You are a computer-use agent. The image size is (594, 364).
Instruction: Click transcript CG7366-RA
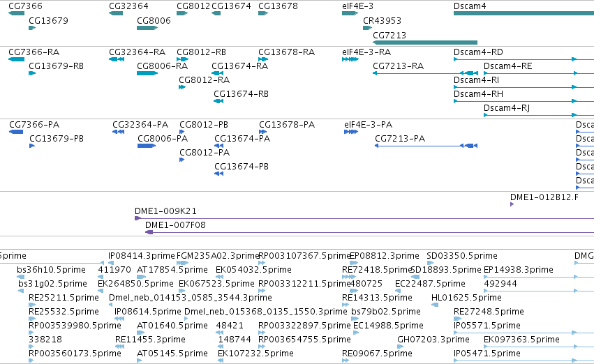(x=34, y=52)
